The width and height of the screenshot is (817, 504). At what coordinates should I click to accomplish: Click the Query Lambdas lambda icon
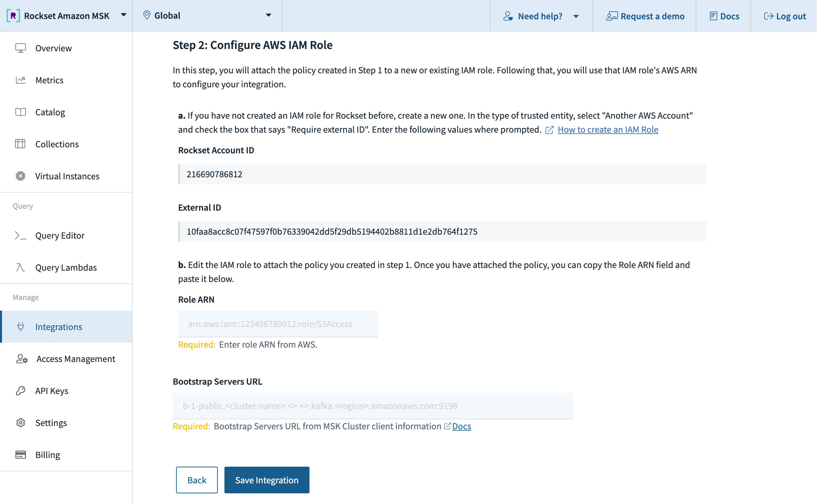pos(20,267)
